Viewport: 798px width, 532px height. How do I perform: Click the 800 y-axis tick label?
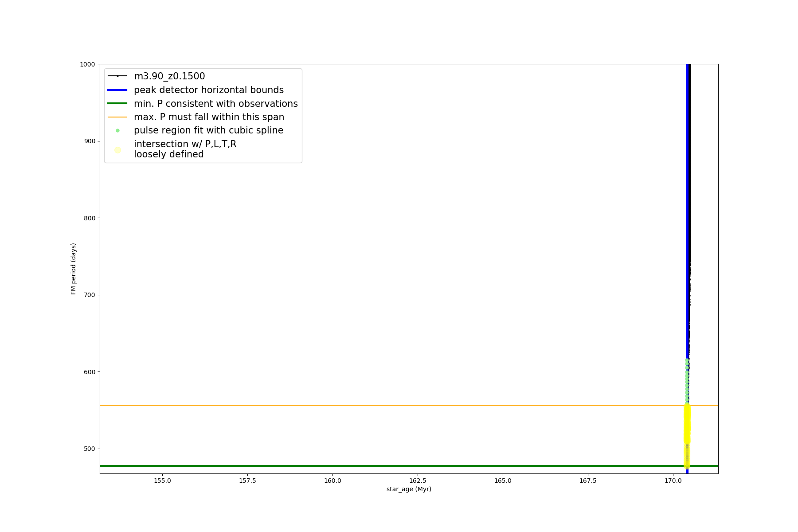click(x=90, y=218)
